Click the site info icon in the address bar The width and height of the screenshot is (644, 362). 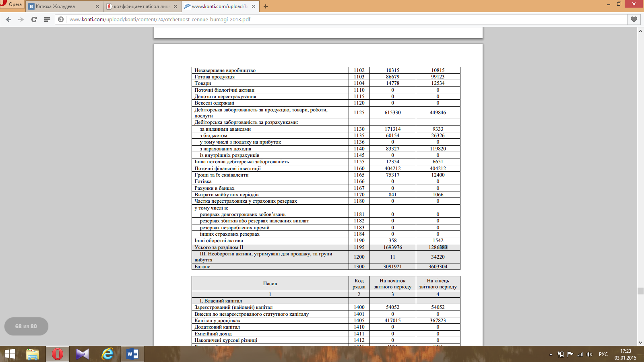tap(61, 19)
